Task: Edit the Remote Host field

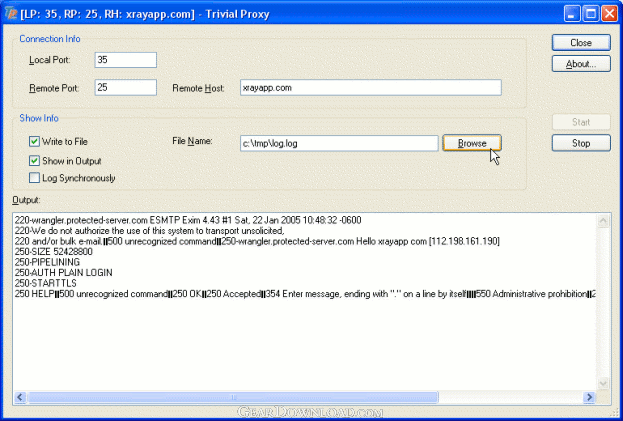Action: tap(371, 87)
